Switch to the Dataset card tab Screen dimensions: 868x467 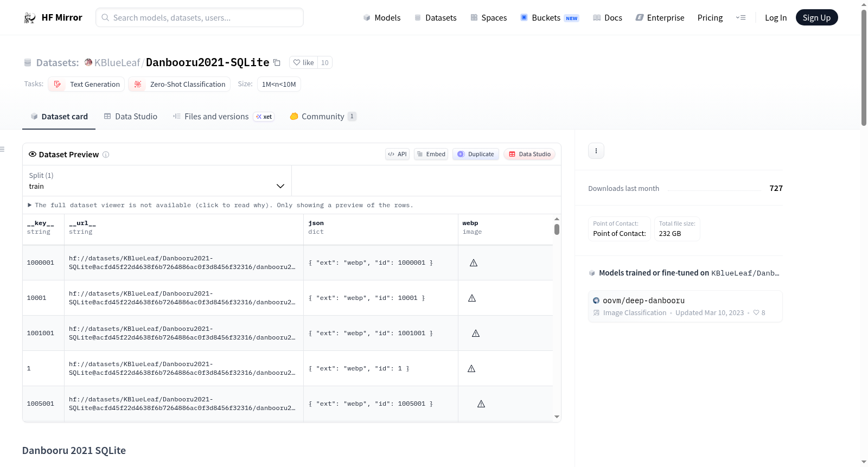point(59,117)
